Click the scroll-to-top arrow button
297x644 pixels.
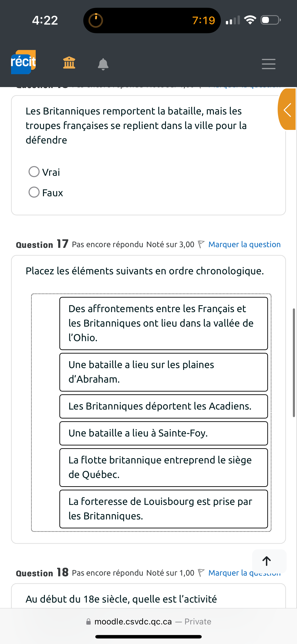pos(267,561)
